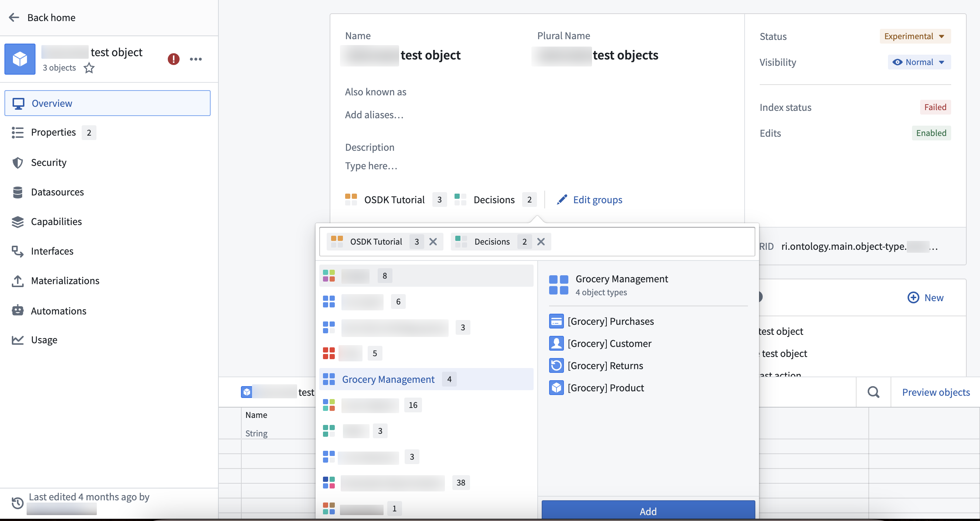The image size is (980, 521).
Task: Open Visibility Normal dropdown
Action: click(919, 62)
